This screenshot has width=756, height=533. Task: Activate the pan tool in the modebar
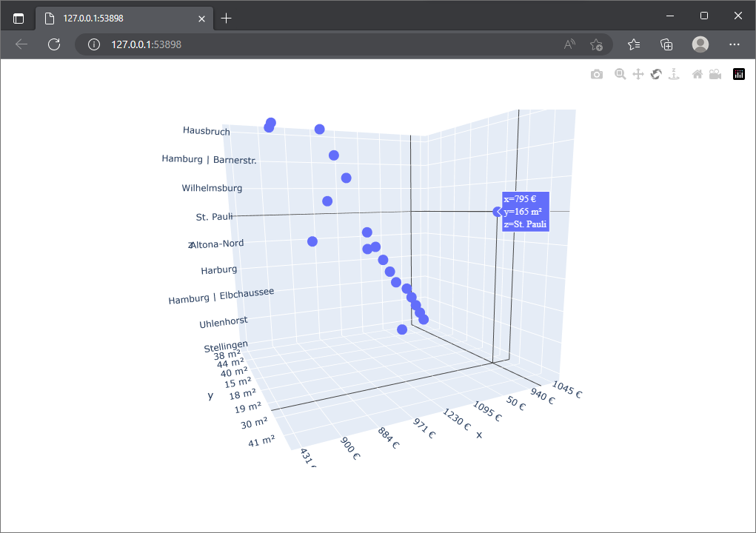coord(638,74)
